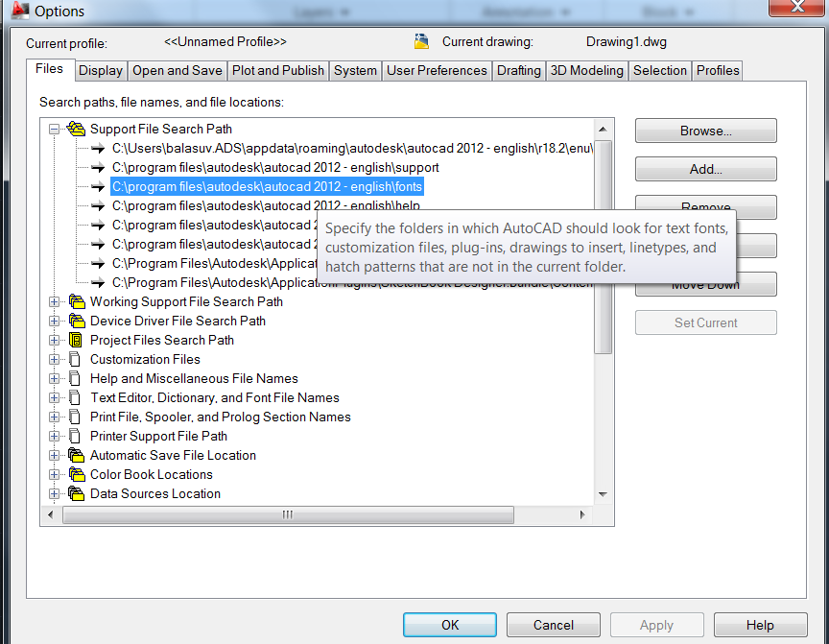Click the horizontal scrollbar left arrow
The height and width of the screenshot is (644, 829).
pos(51,515)
